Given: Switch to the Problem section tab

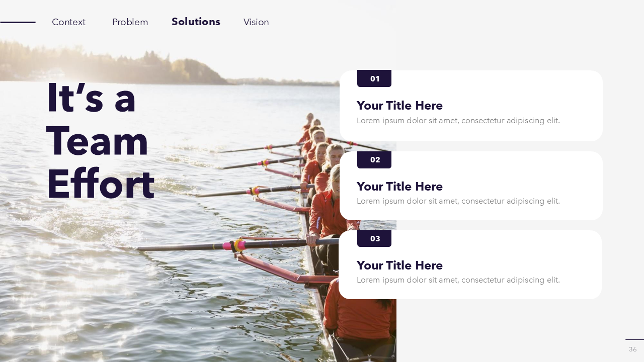Looking at the screenshot, I should point(130,22).
